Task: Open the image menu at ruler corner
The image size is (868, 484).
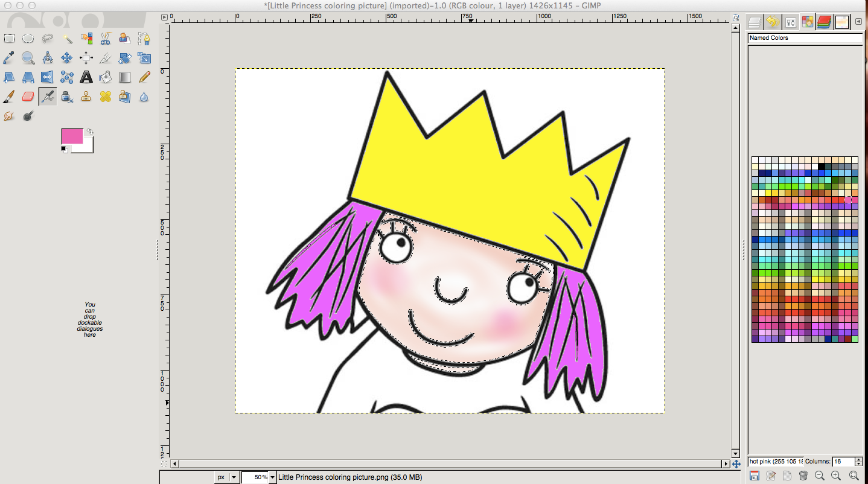Action: click(164, 18)
